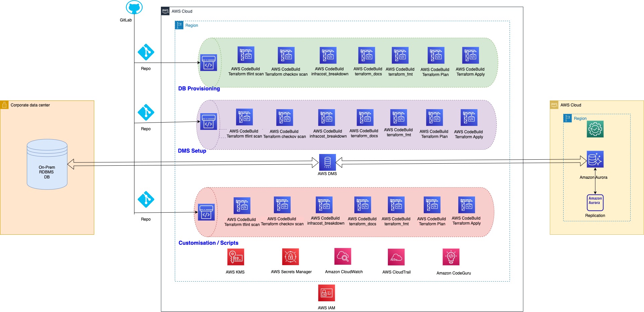Click the infracost_breakdown CodeBuild icon in Customisation pipeline

point(324,205)
